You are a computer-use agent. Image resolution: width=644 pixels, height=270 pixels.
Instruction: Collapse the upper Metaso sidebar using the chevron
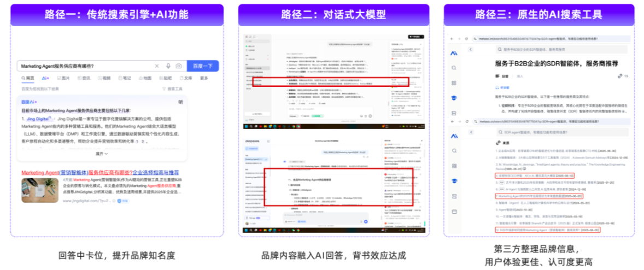click(470, 50)
